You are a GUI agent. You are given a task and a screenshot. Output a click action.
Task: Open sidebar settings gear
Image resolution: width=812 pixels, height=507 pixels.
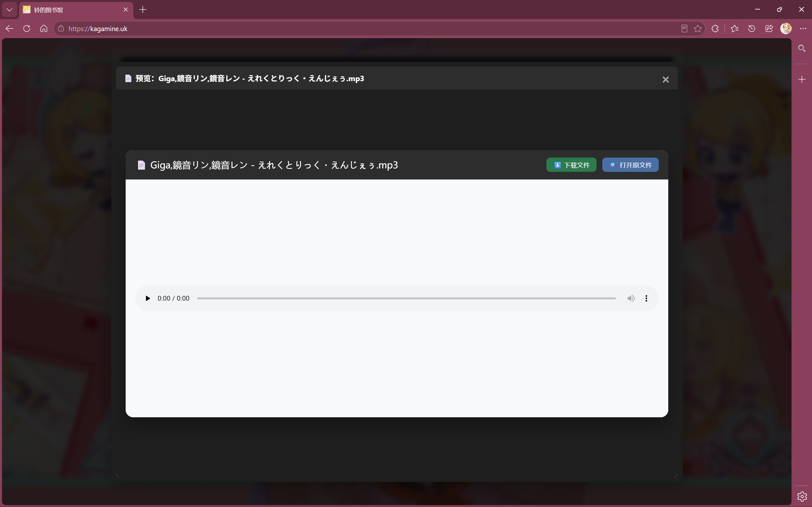tap(802, 496)
